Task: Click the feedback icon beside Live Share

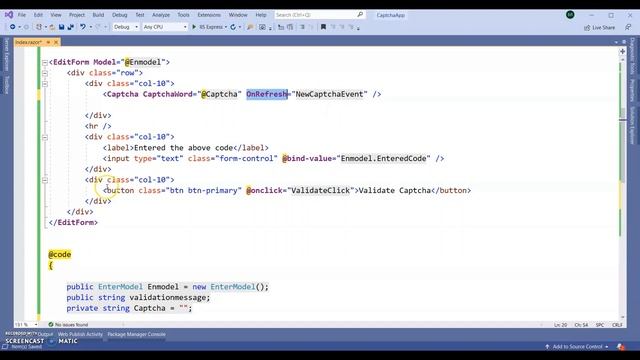Action: [x=628, y=27]
